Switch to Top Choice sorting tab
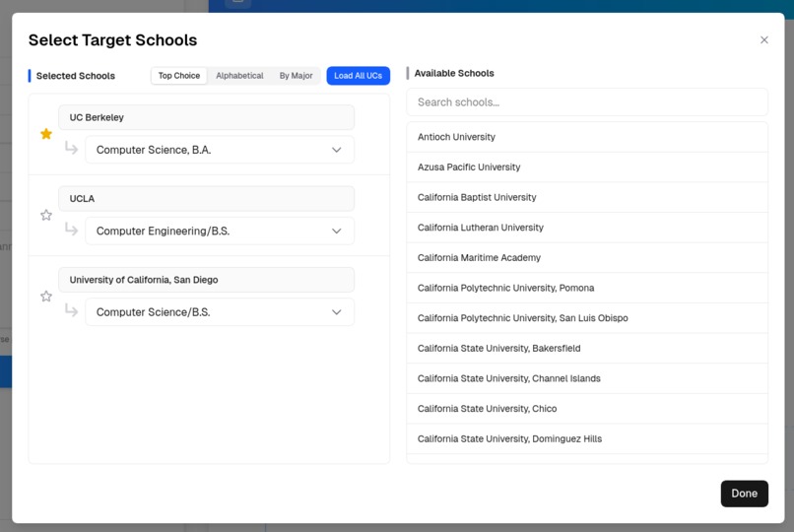This screenshot has height=532, width=794. point(179,76)
